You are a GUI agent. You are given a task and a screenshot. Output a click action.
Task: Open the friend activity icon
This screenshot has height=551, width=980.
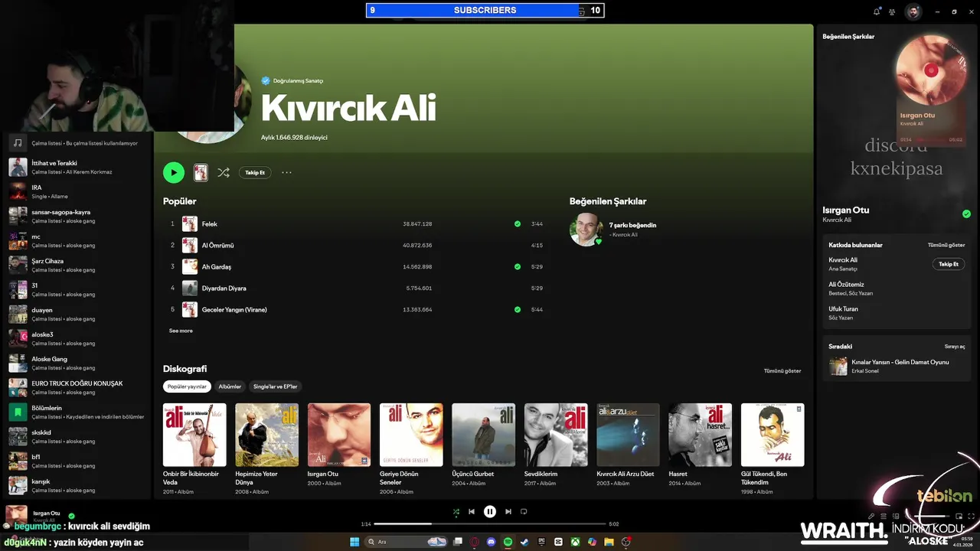pyautogui.click(x=892, y=11)
